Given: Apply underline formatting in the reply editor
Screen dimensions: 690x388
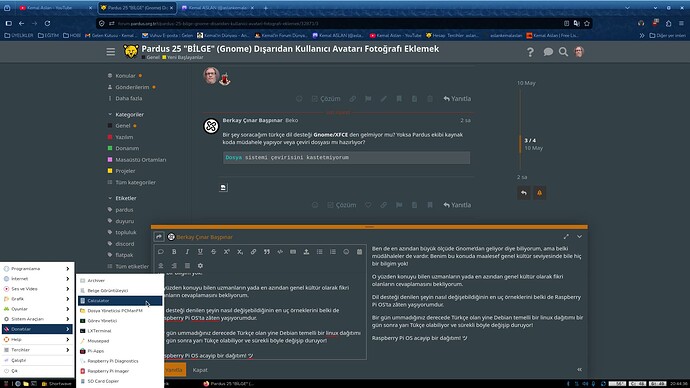Looking at the screenshot, I should point(200,252).
